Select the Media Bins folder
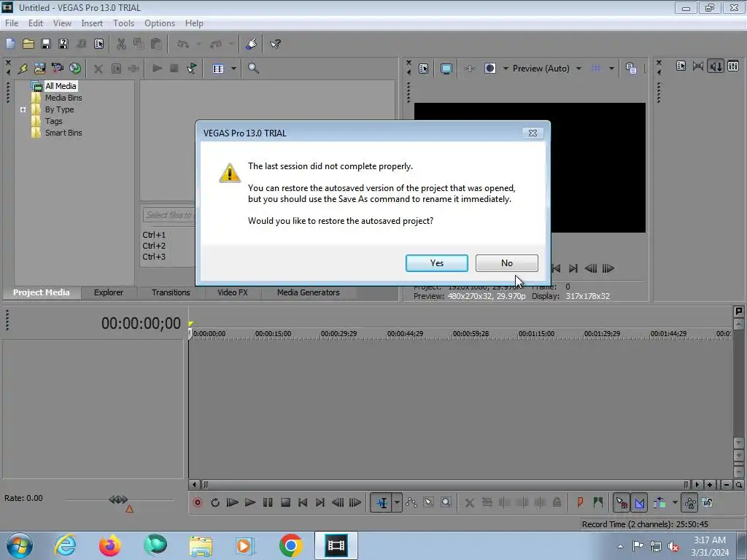This screenshot has width=747, height=560. click(x=63, y=98)
